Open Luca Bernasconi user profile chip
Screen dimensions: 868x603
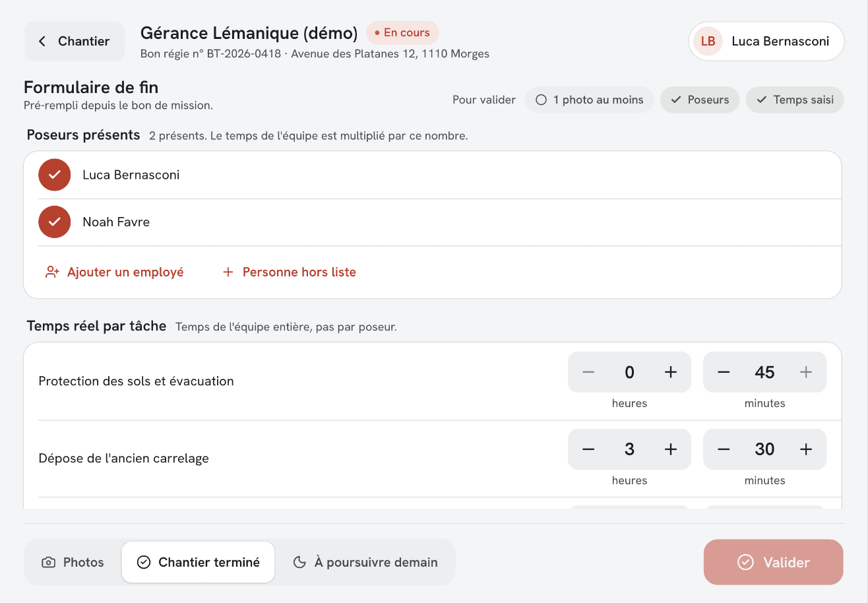[x=766, y=41]
